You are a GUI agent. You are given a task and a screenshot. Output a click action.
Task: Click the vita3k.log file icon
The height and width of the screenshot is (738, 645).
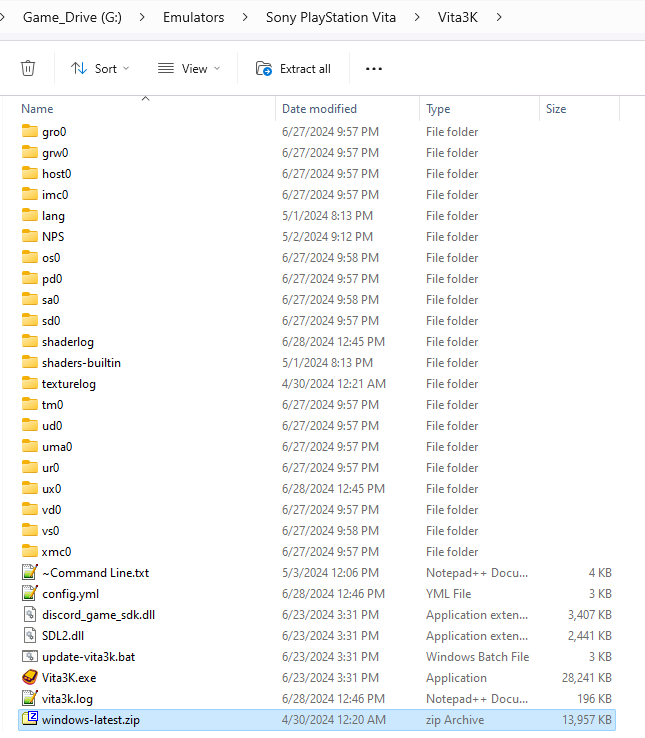click(x=30, y=698)
